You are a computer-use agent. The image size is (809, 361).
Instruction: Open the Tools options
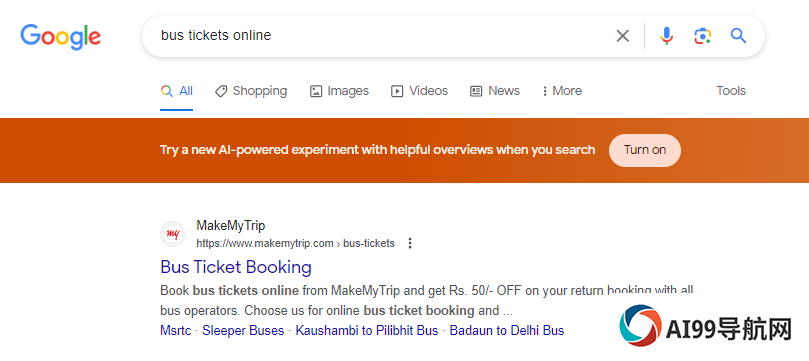coord(731,91)
